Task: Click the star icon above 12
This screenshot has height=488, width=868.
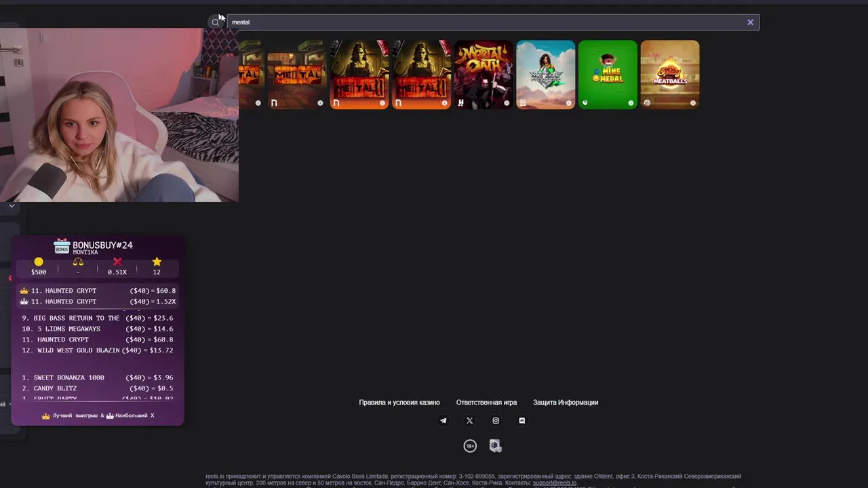Action: tap(157, 262)
